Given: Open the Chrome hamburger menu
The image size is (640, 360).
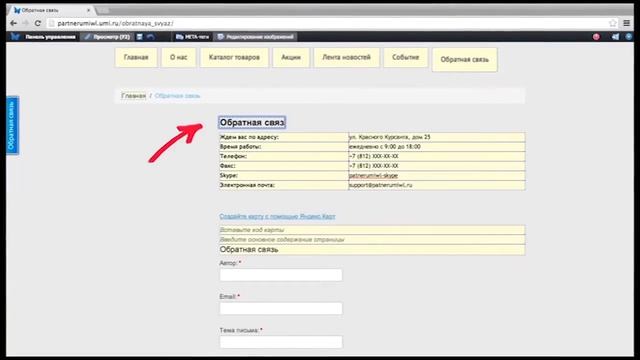Looking at the screenshot, I should [627, 23].
